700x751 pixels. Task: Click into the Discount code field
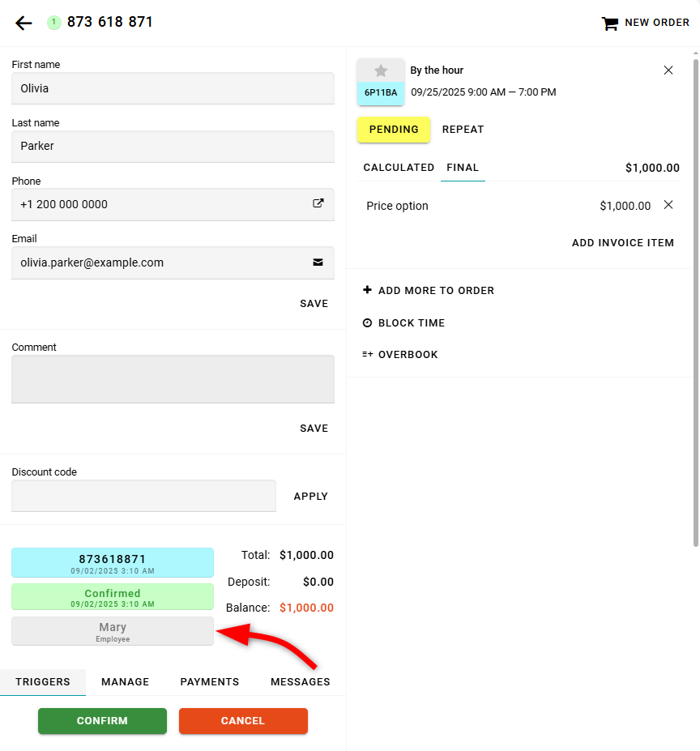(x=143, y=496)
